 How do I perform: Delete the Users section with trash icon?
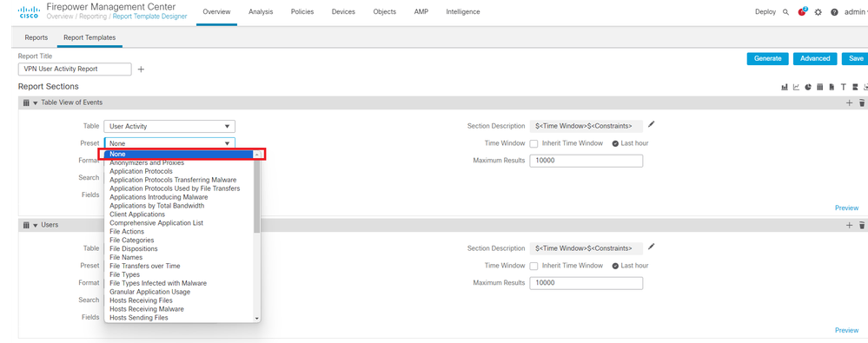[x=862, y=225]
